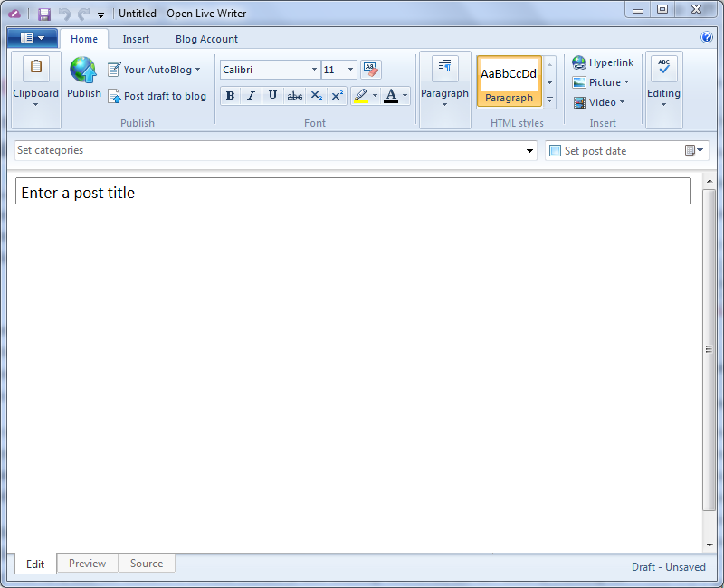Click the Enter a post title field
The height and width of the screenshot is (588, 724).
coord(353,191)
